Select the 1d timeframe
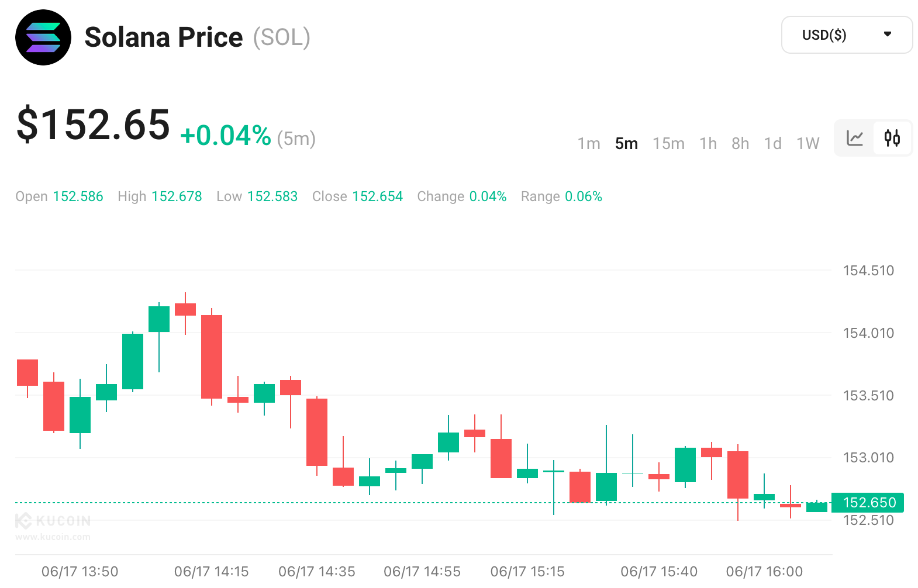 (772, 144)
